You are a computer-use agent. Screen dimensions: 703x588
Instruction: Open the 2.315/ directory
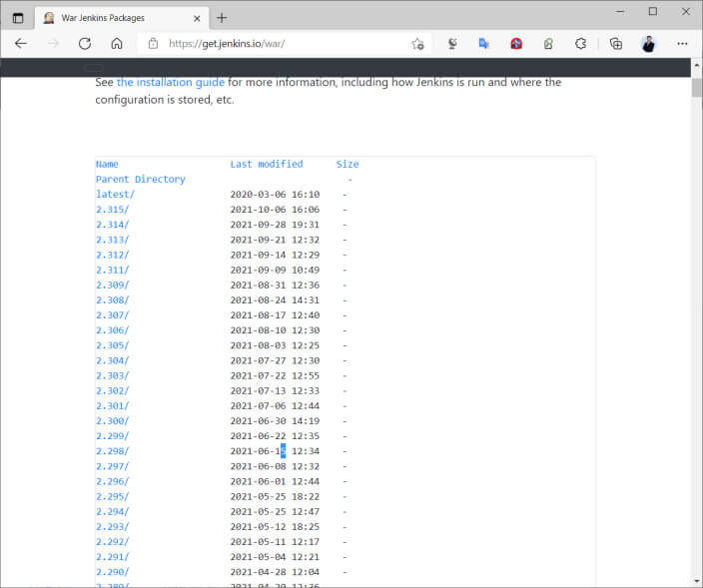(112, 210)
